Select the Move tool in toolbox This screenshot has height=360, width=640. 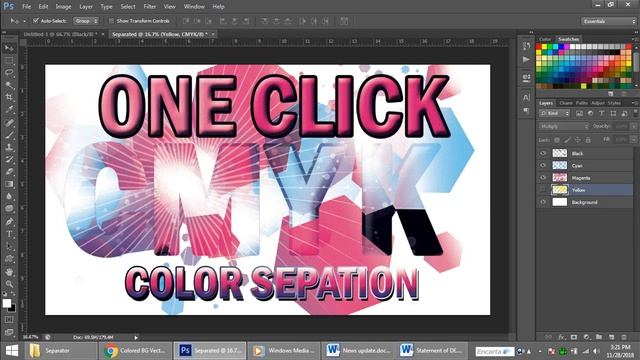[9, 48]
